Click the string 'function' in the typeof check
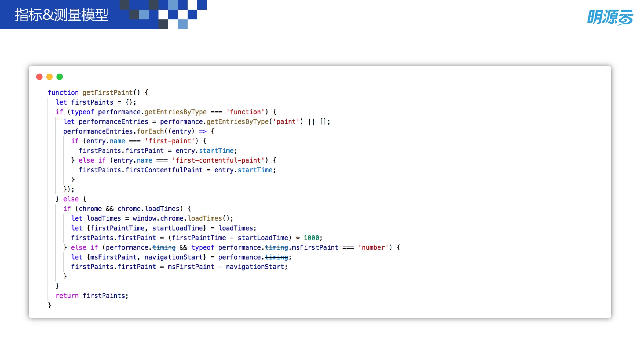This screenshot has width=644, height=363. pos(245,112)
